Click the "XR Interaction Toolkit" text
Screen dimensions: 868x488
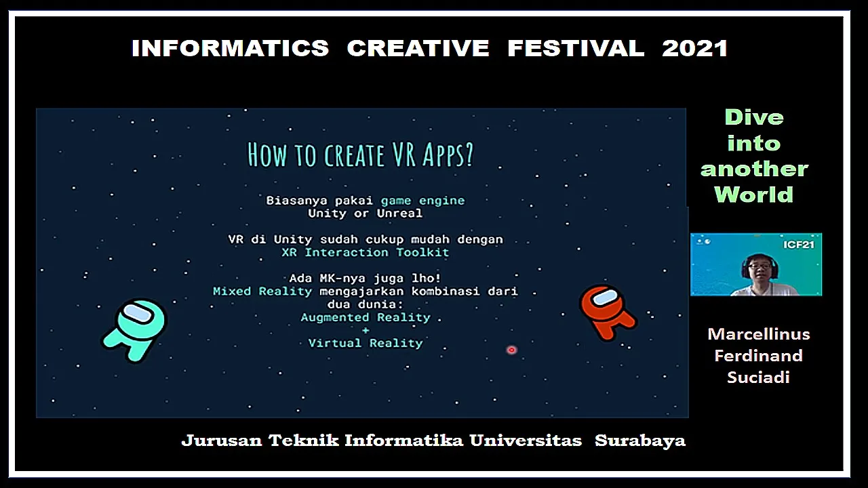pyautogui.click(x=366, y=252)
